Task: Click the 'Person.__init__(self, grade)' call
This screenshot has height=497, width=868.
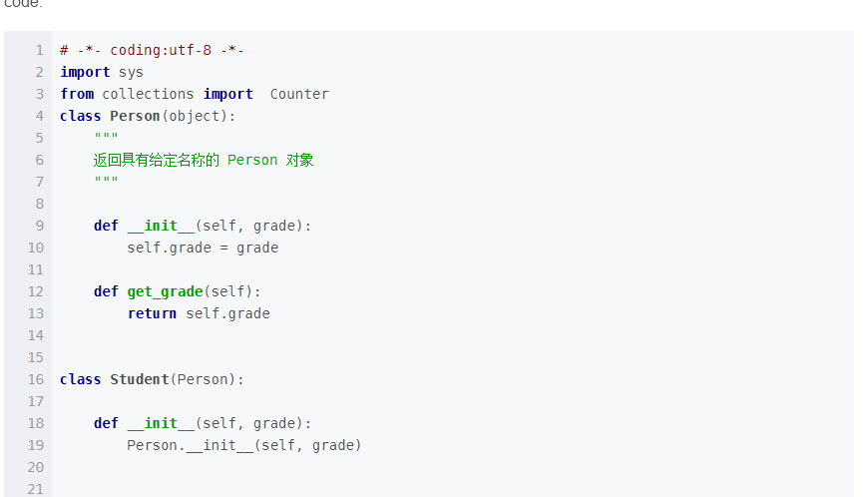Action: pos(244,445)
